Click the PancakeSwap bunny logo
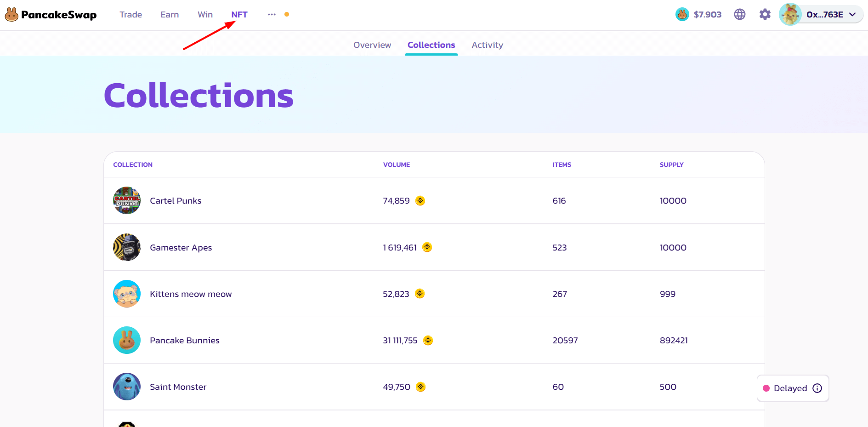Screen dimensions: 868x427 [11, 15]
